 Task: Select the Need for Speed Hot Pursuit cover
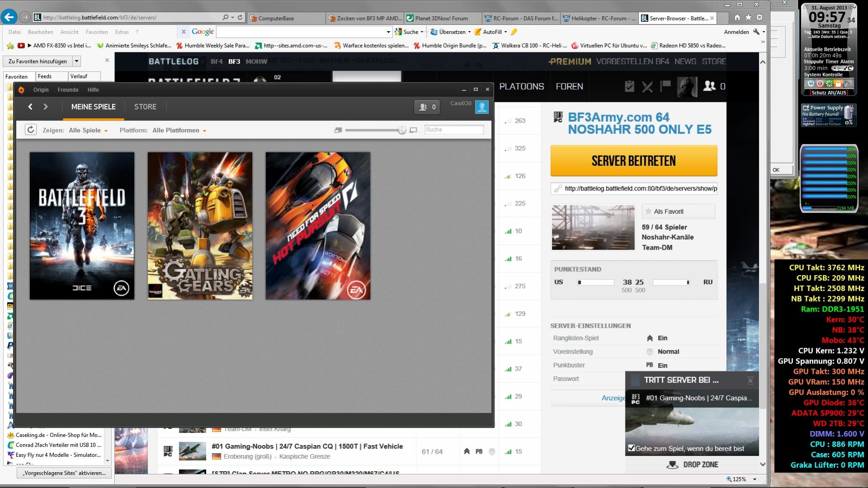[x=318, y=226]
